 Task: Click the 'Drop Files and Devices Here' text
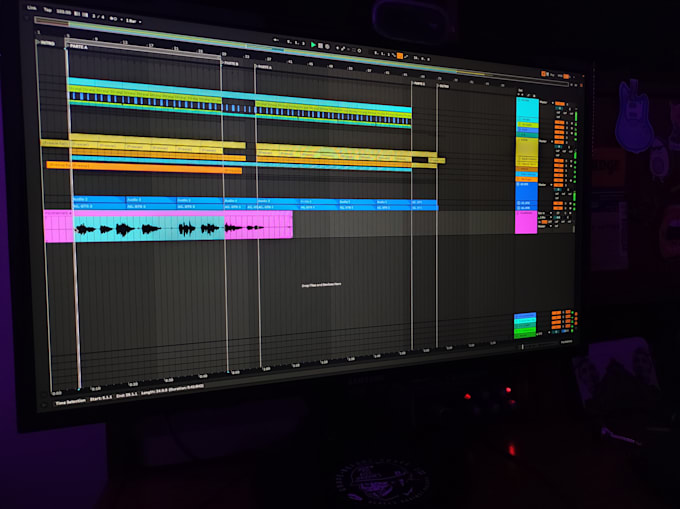coord(321,285)
